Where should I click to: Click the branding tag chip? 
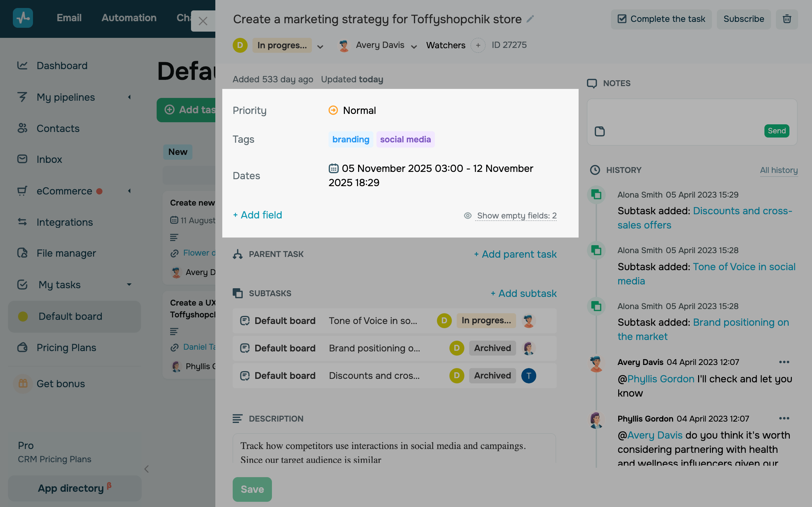click(x=350, y=140)
